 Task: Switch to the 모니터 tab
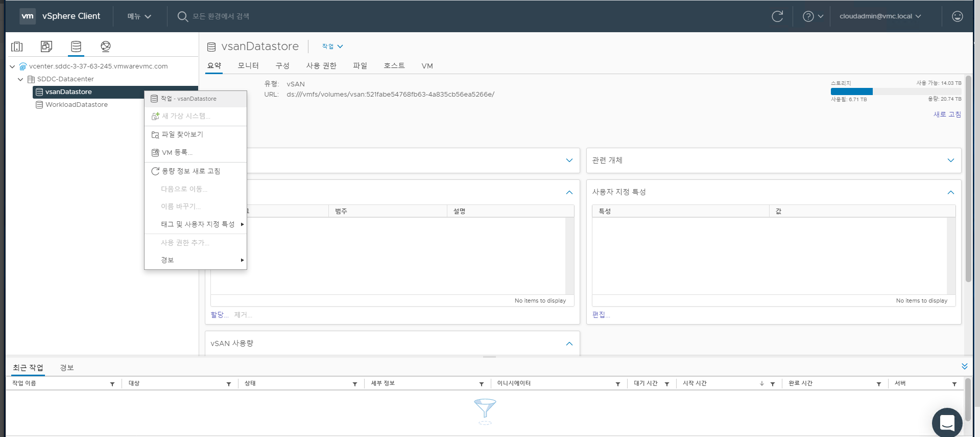[248, 66]
